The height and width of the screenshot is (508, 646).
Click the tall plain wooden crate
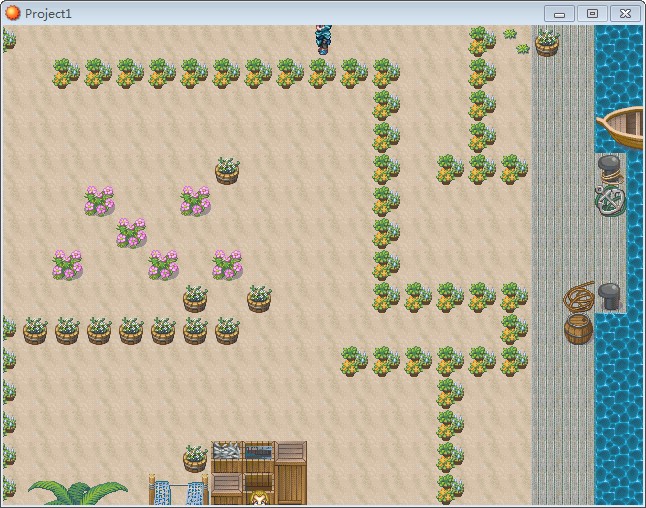click(x=291, y=473)
